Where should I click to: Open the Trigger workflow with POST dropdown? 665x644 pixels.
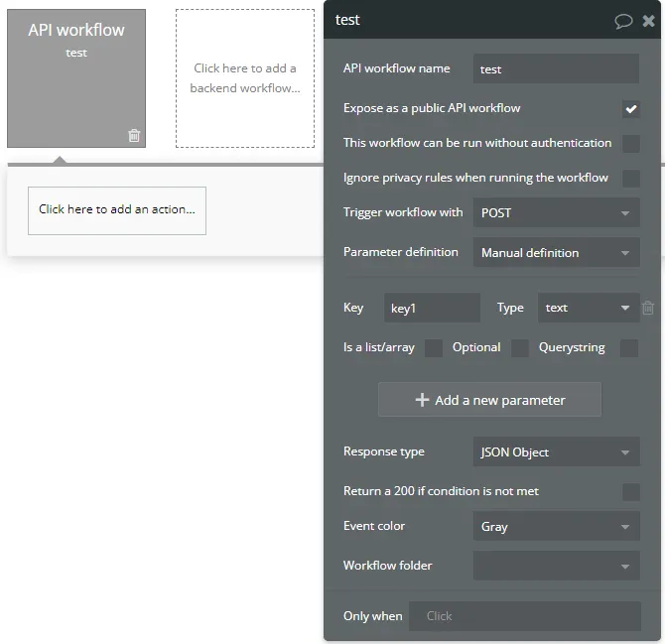point(556,213)
